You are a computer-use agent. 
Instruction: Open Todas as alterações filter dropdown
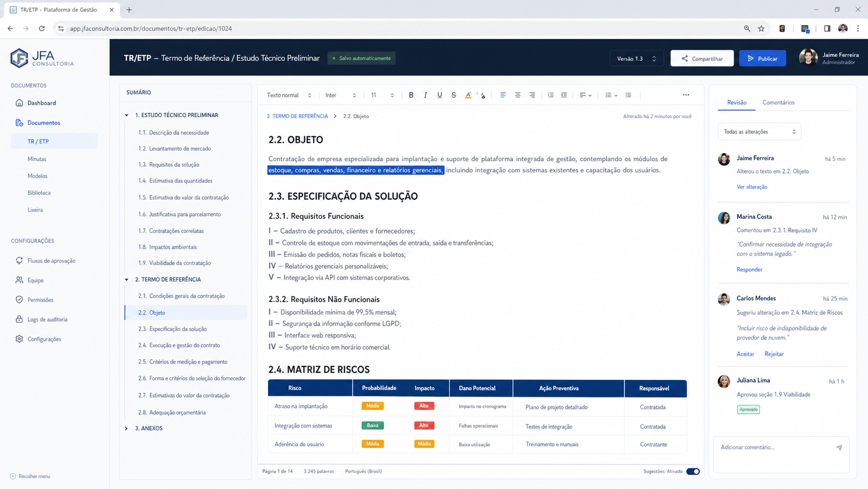click(x=759, y=131)
